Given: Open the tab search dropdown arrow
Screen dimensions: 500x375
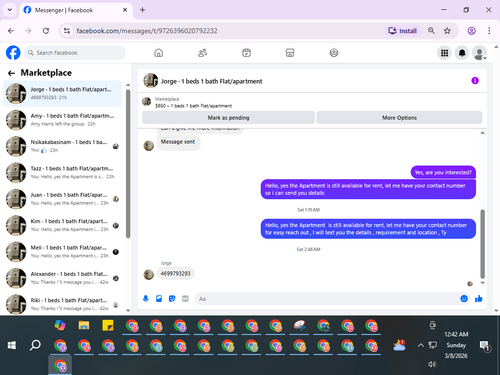Looking at the screenshot, I should [x=10, y=10].
